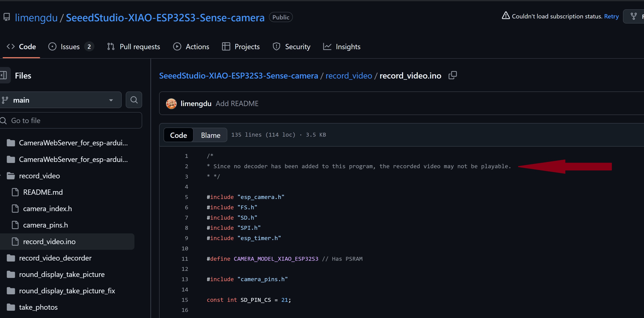Open the Issues tab
This screenshot has height=318, width=644.
pos(70,47)
